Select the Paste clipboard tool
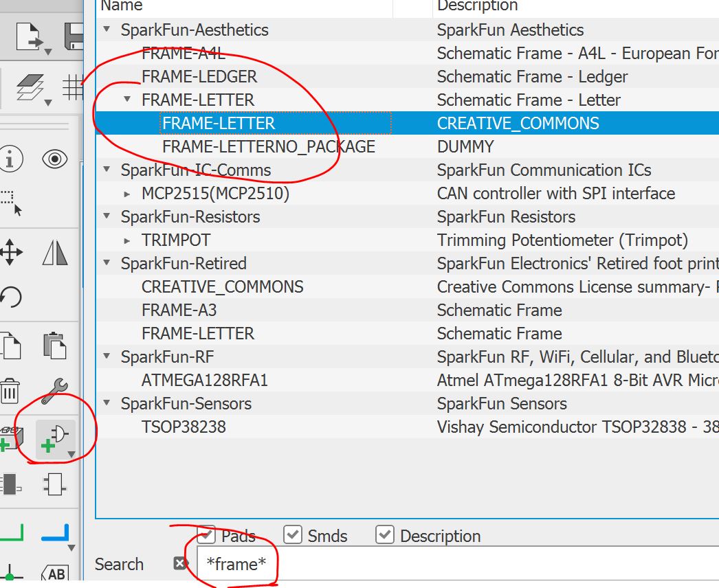The width and height of the screenshot is (719, 588). point(54,345)
